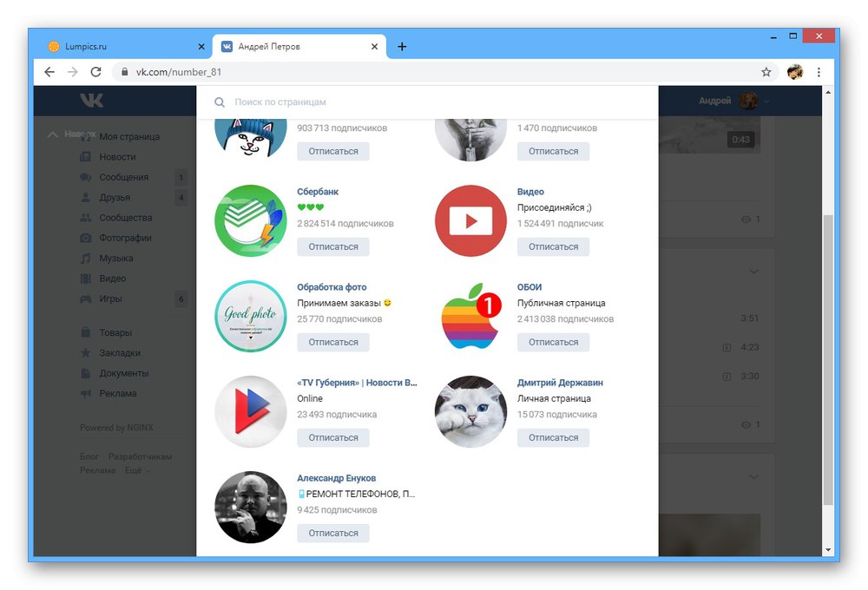The height and width of the screenshot is (590, 868).
Task: Unsubscribe from page with 1 470 подписчиков
Action: 553,151
